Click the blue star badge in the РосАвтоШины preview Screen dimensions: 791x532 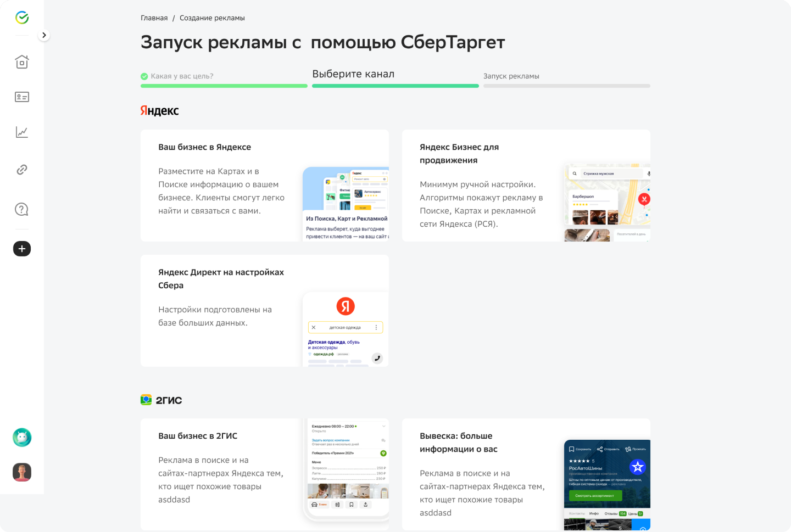(637, 467)
